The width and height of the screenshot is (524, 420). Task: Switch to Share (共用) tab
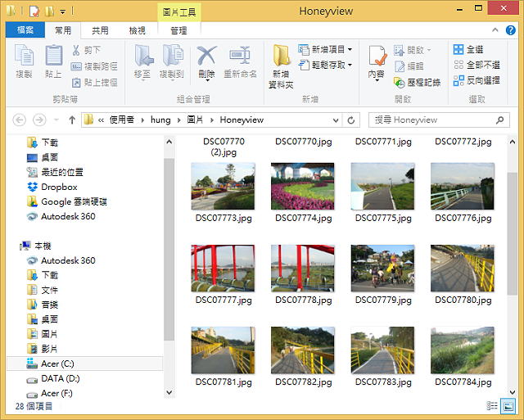[x=100, y=31]
